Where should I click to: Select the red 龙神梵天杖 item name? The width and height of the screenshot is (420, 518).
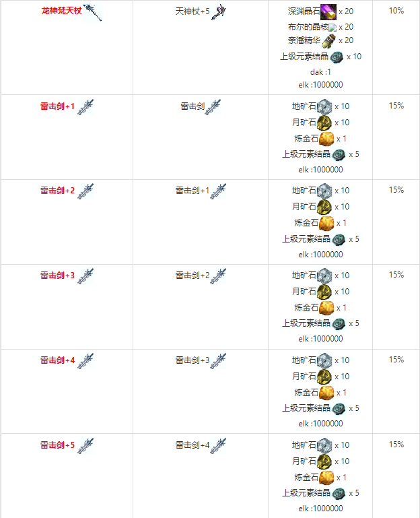pyautogui.click(x=61, y=11)
